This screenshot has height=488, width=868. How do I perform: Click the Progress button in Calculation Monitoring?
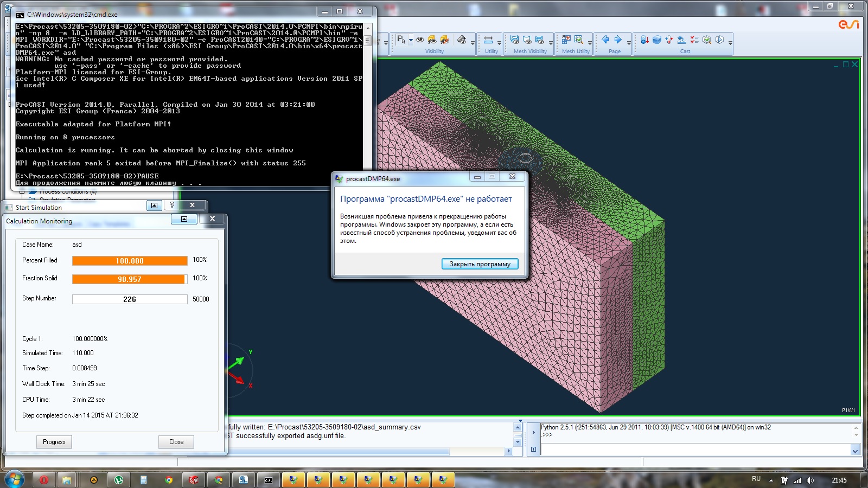coord(54,442)
